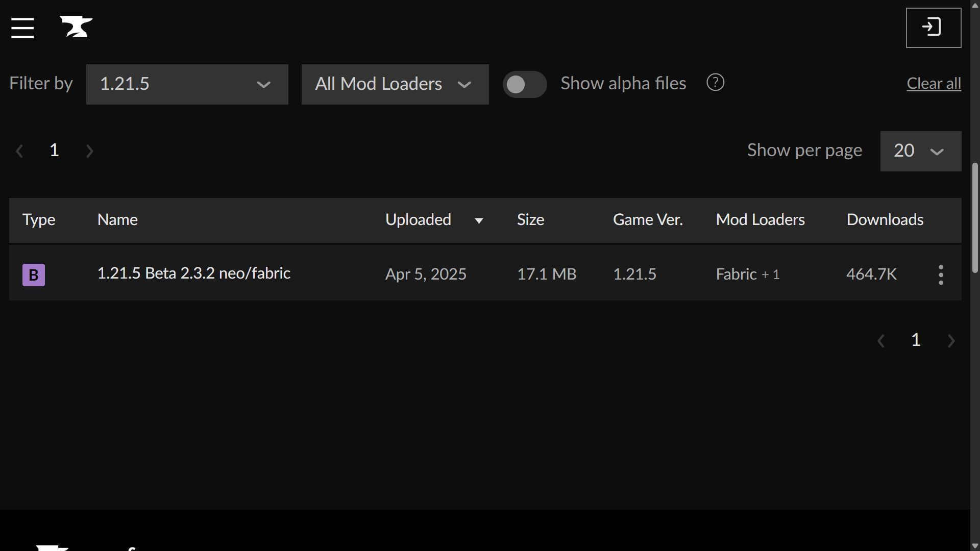Click the Clear all link

(x=934, y=84)
